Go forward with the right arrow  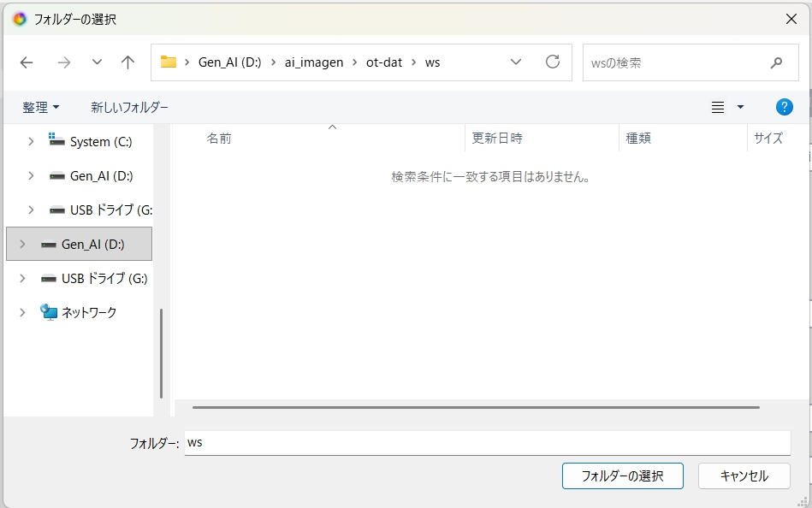click(63, 62)
